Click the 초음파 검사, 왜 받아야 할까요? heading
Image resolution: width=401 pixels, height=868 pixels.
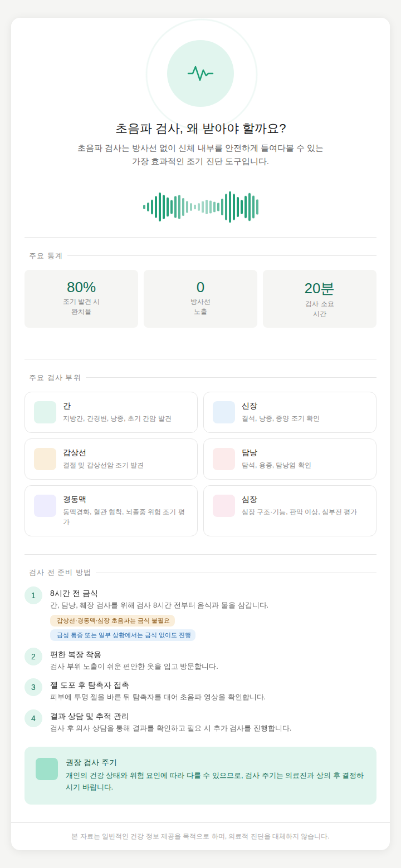coord(200,129)
